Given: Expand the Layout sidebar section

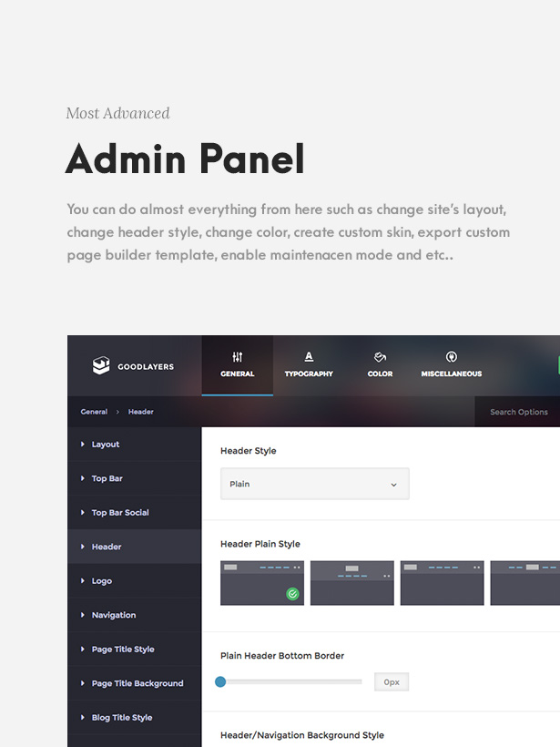Looking at the screenshot, I should tap(106, 445).
